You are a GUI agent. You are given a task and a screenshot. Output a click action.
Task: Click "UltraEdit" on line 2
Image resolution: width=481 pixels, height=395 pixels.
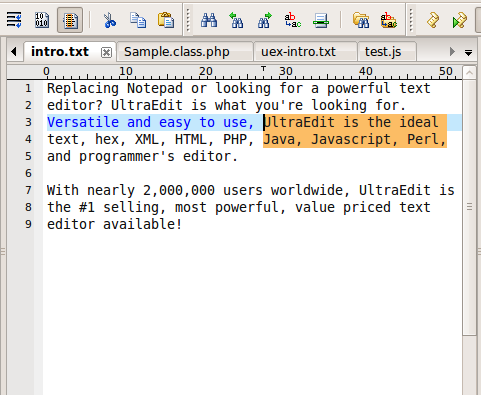(147, 105)
